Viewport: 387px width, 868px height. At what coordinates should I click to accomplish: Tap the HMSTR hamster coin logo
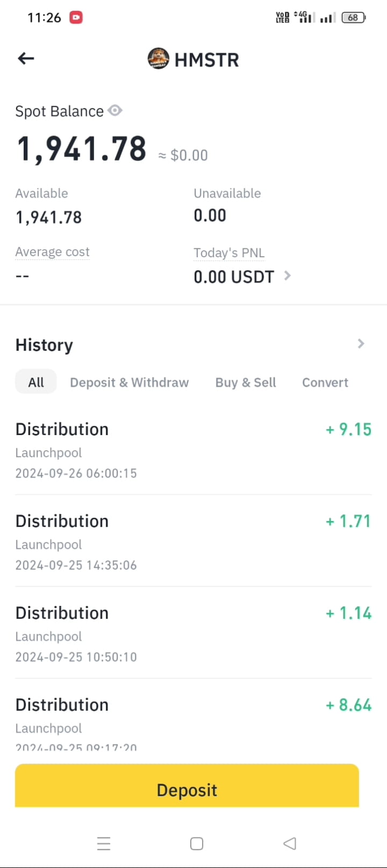(158, 59)
